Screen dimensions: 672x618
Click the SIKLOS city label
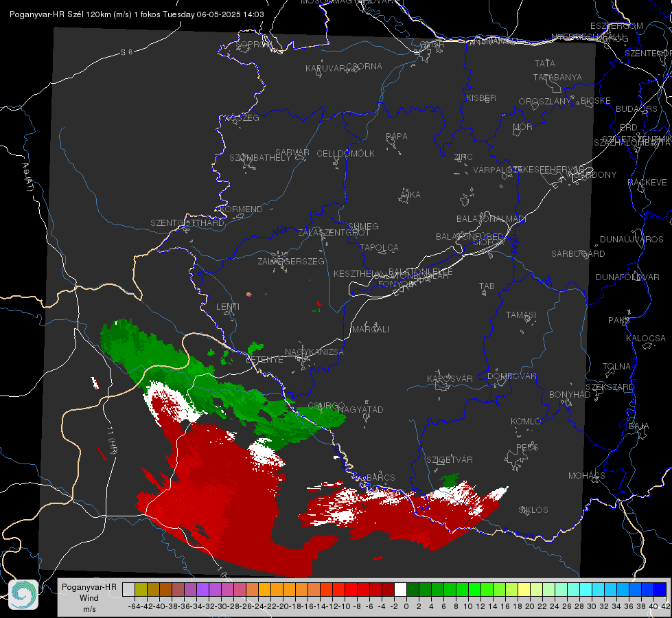pyautogui.click(x=533, y=510)
